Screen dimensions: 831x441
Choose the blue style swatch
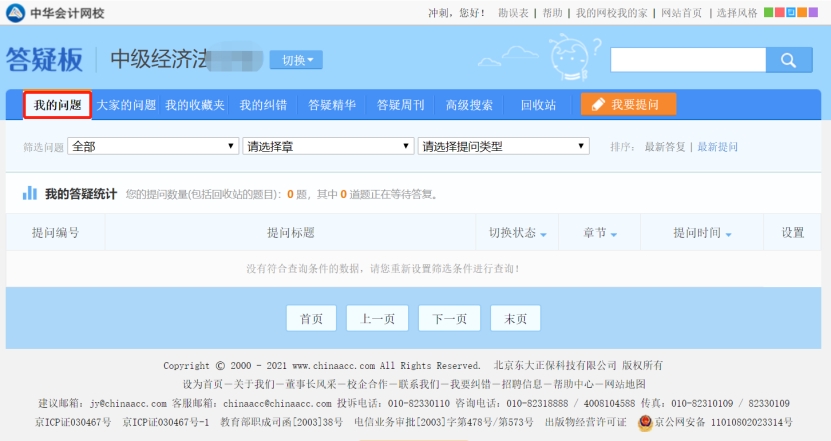(791, 13)
